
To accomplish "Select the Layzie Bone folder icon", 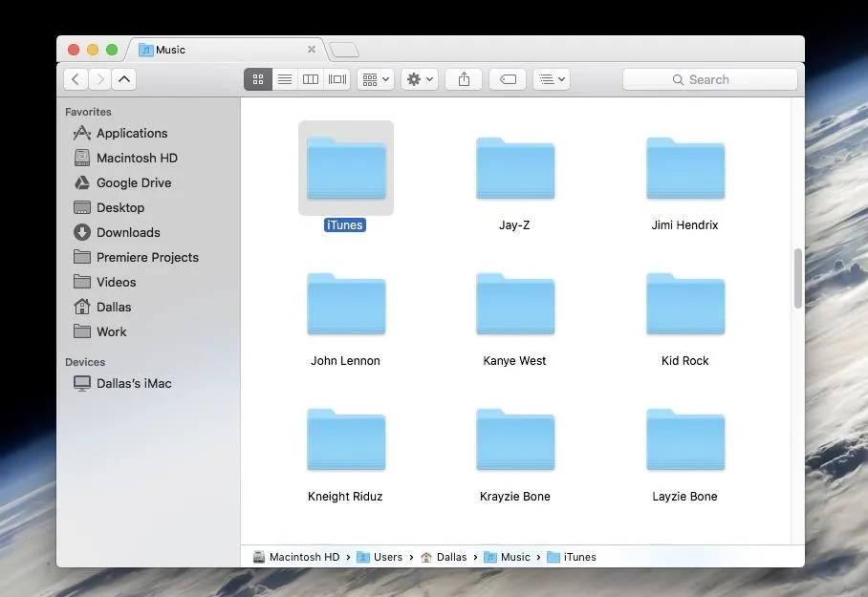I will click(x=685, y=439).
